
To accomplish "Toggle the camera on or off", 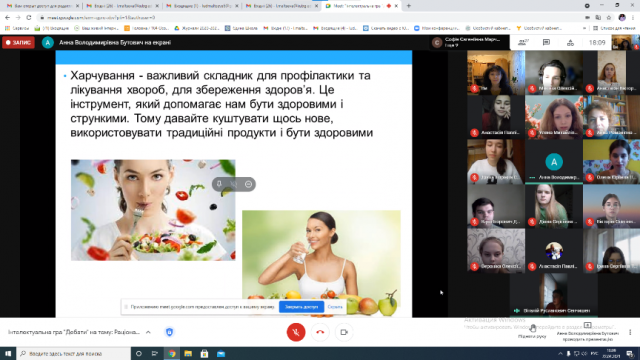I will [x=344, y=332].
